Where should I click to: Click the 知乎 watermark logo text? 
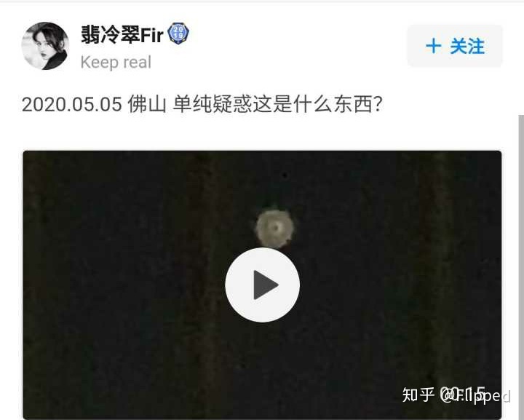click(x=418, y=395)
